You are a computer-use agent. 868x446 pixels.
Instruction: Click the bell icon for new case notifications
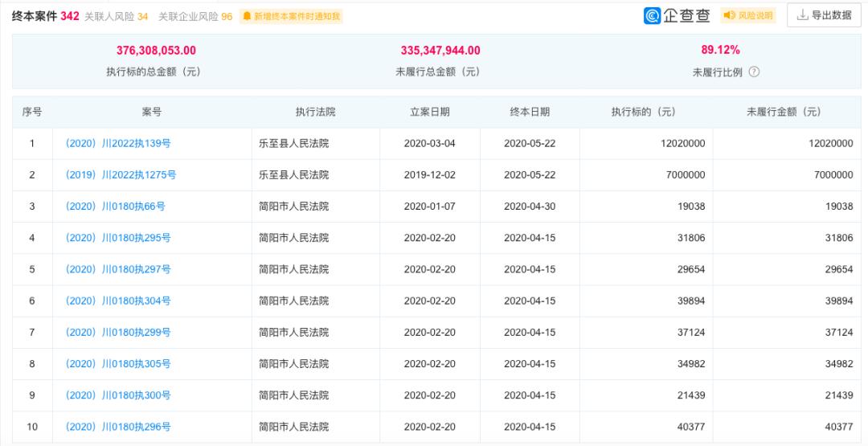click(x=247, y=16)
